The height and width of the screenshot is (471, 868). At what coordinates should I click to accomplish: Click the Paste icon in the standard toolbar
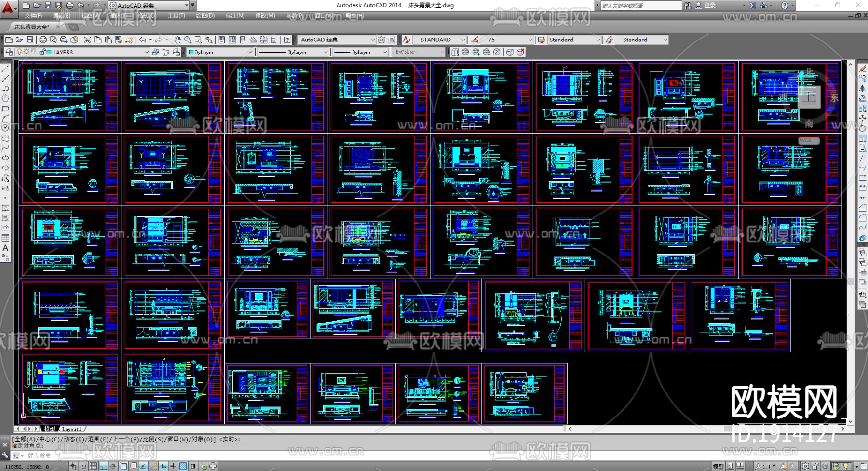[108, 40]
